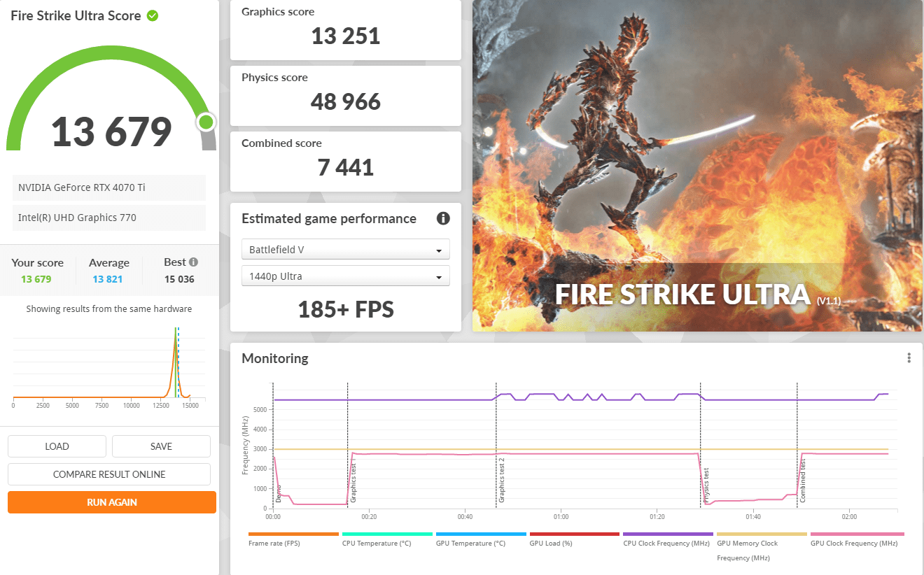This screenshot has width=924, height=575.
Task: Click the 185+ FPS estimate text
Action: pyautogui.click(x=346, y=309)
